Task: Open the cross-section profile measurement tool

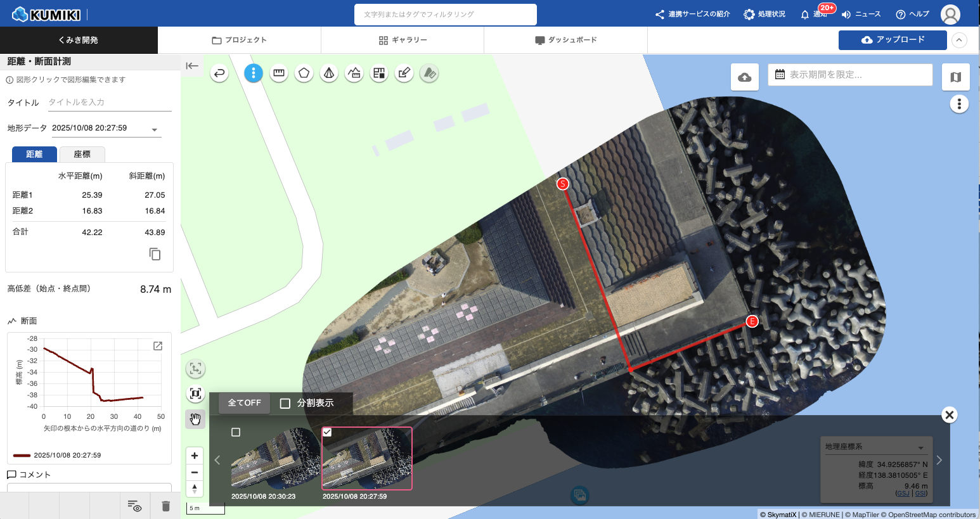Action: (x=354, y=74)
